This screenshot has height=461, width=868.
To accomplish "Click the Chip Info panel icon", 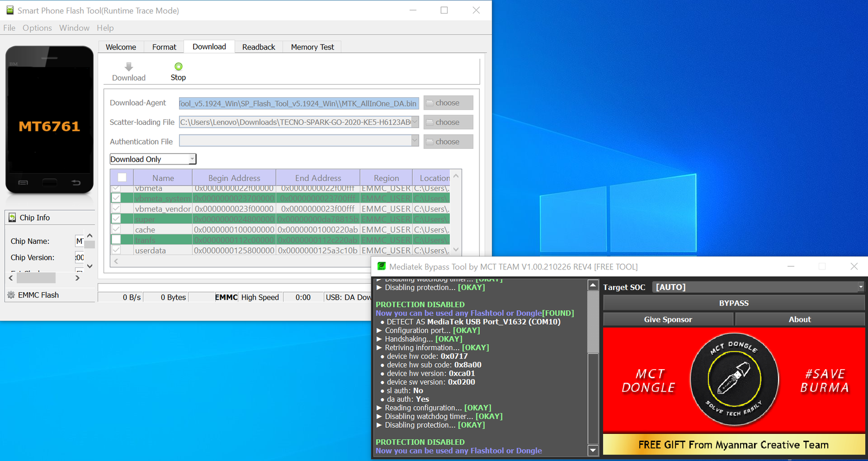I will 12,218.
